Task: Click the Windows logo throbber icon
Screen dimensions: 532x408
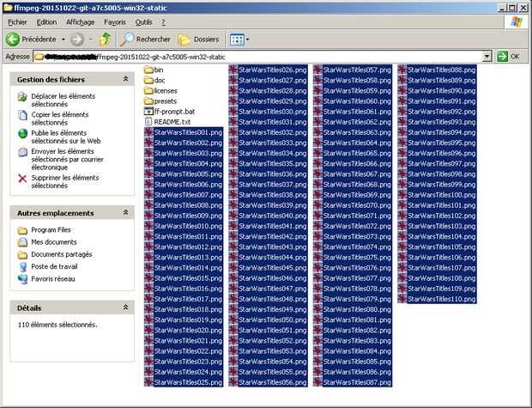Action: pyautogui.click(x=516, y=22)
